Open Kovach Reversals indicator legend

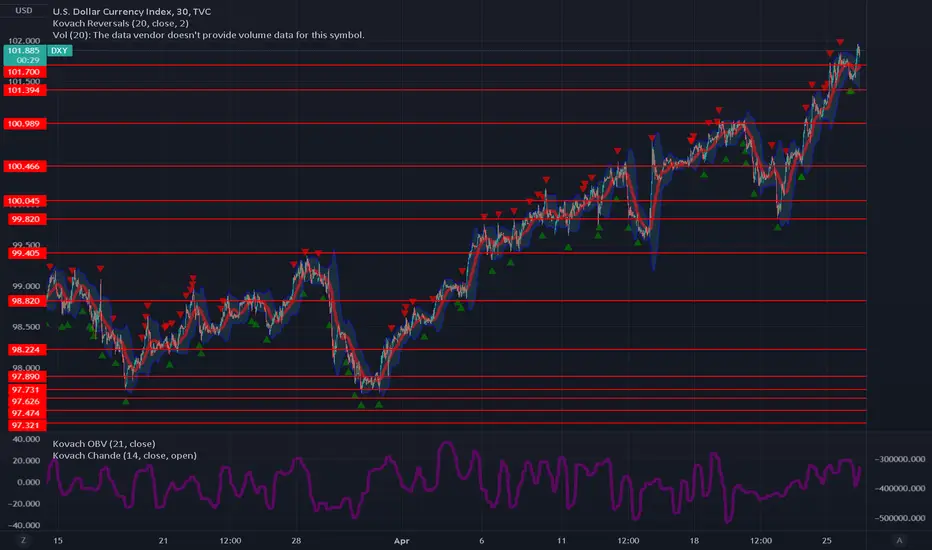click(121, 23)
